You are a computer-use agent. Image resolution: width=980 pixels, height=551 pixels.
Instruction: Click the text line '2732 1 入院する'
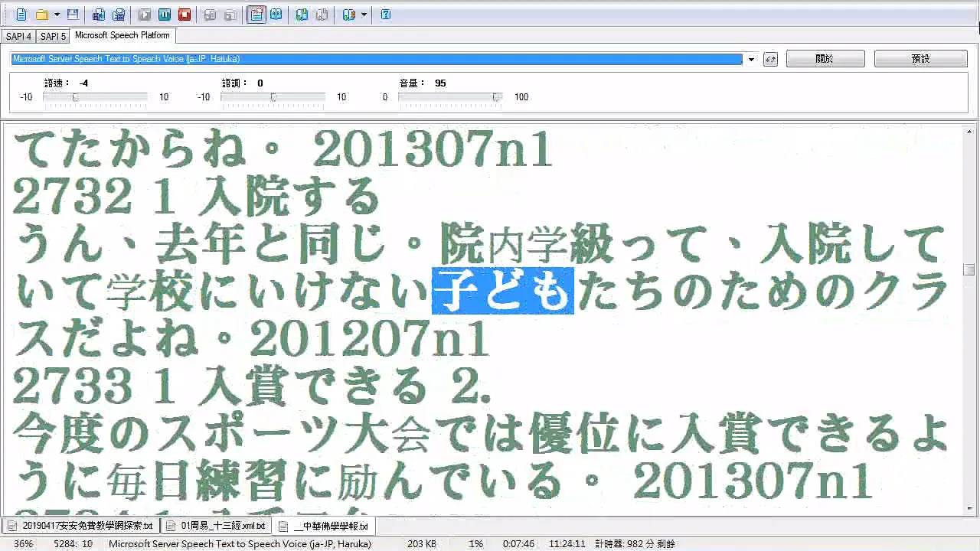point(196,197)
